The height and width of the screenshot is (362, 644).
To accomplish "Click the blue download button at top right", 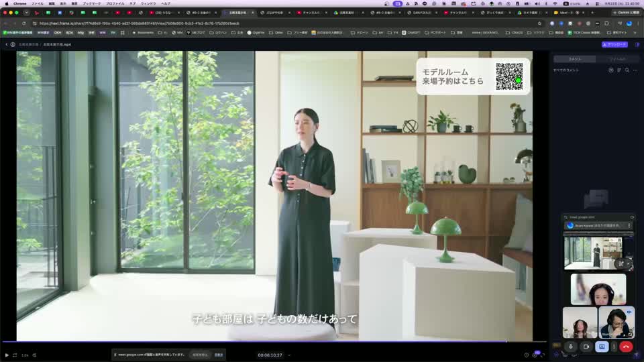I will tap(614, 44).
